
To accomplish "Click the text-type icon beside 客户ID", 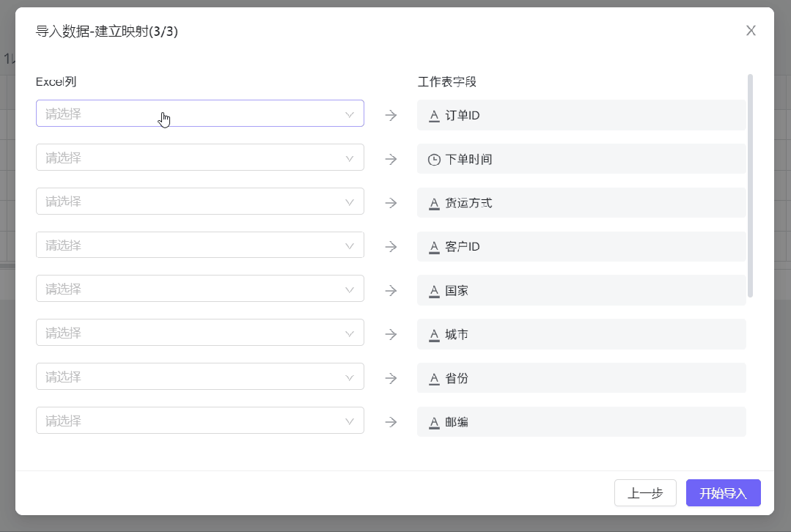I will [x=434, y=247].
